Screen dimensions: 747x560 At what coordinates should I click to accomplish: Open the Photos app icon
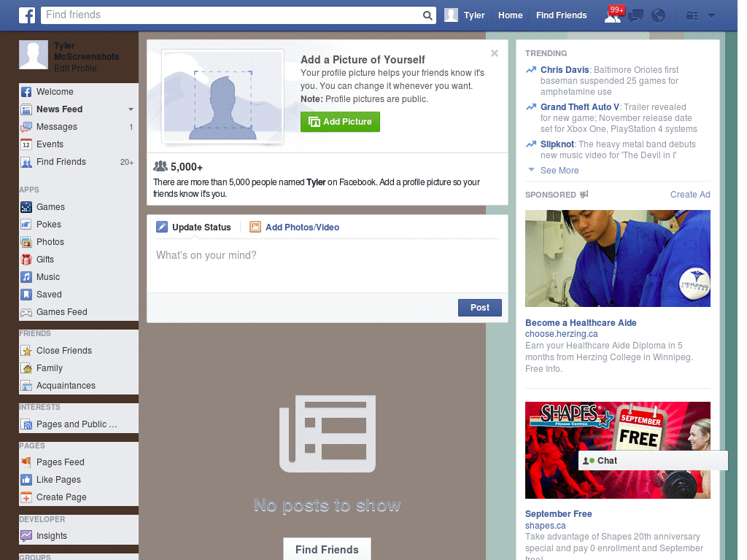[x=26, y=242]
